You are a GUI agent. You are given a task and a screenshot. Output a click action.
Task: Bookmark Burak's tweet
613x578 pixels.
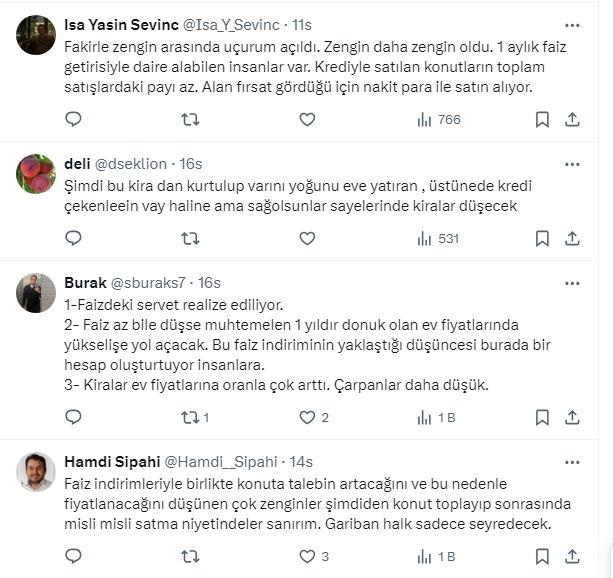point(542,417)
